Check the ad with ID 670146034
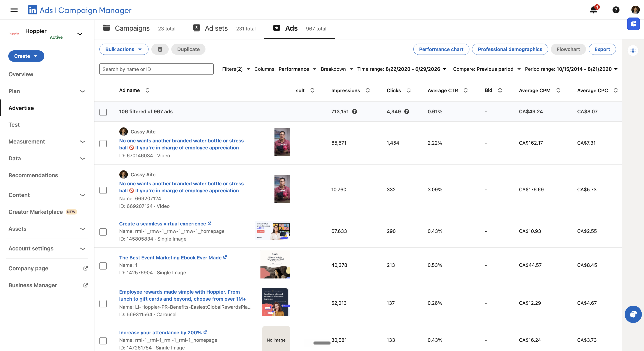Image resolution: width=644 pixels, height=351 pixels. coord(103,144)
